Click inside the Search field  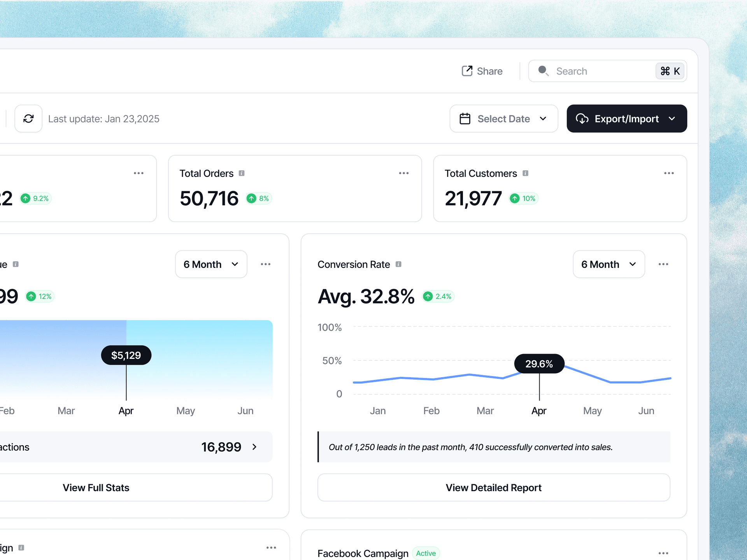(591, 71)
